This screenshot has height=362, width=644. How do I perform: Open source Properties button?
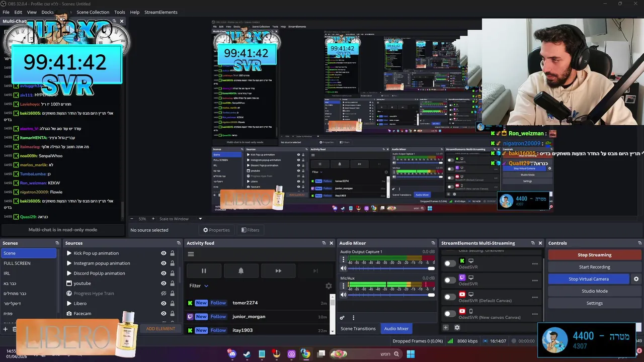216,230
